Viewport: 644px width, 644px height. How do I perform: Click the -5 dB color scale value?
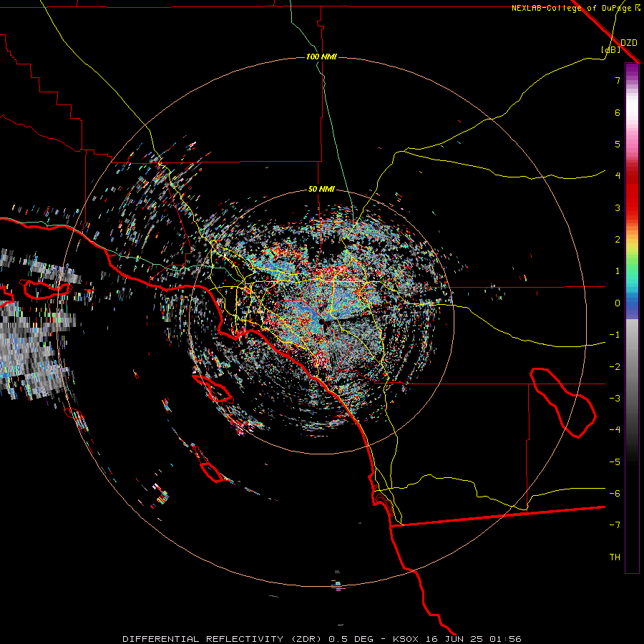click(615, 462)
